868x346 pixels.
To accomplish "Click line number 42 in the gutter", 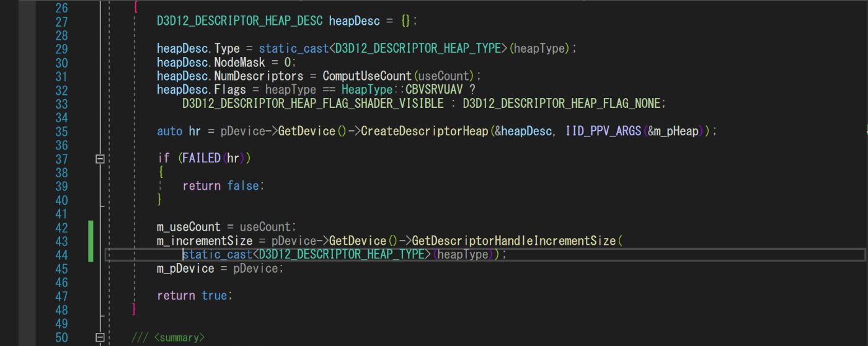I will 61,227.
